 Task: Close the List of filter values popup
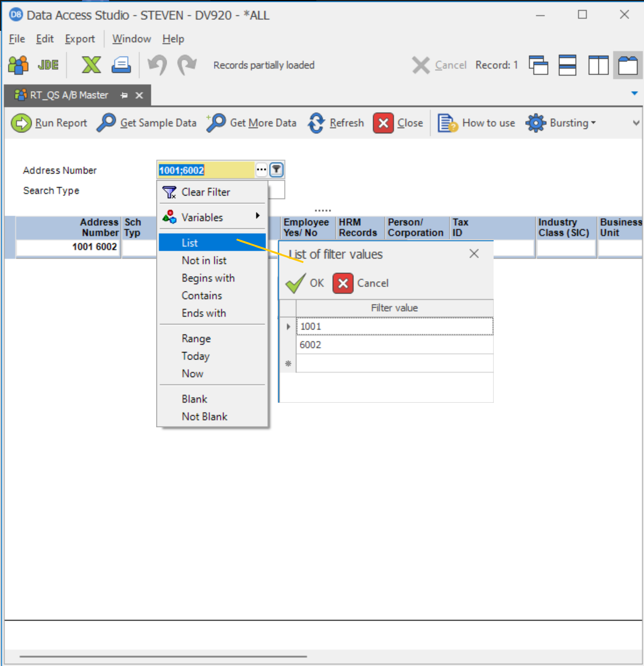point(474,254)
